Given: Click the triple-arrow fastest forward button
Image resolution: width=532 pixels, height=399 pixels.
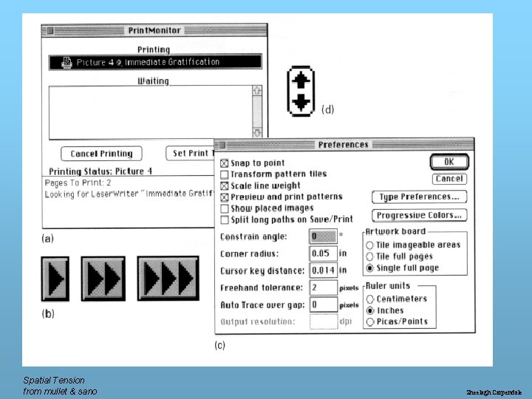Looking at the screenshot, I should tap(168, 279).
